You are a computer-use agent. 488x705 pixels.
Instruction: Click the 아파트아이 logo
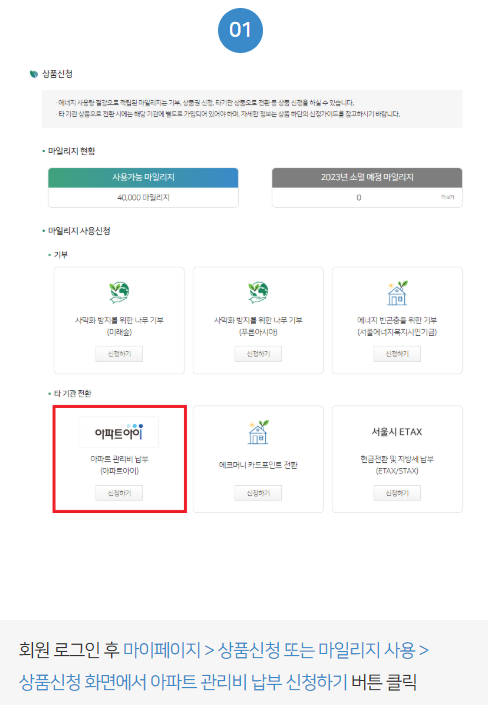(x=119, y=432)
